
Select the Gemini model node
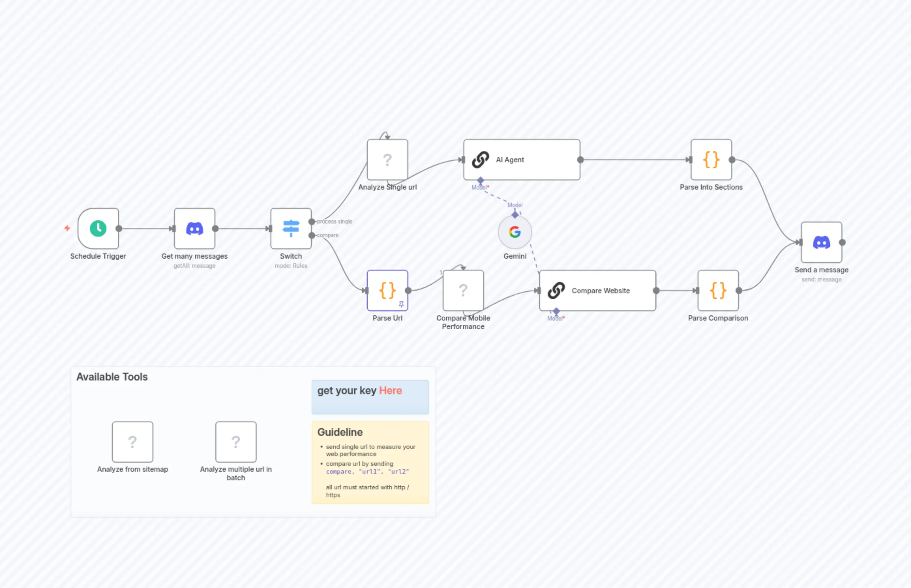(x=515, y=231)
